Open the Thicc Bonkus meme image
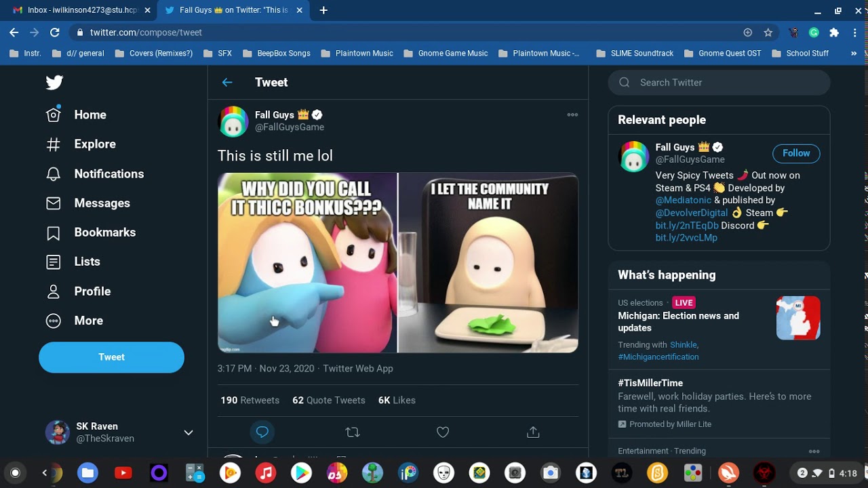Viewport: 868px width, 488px height. tap(397, 263)
